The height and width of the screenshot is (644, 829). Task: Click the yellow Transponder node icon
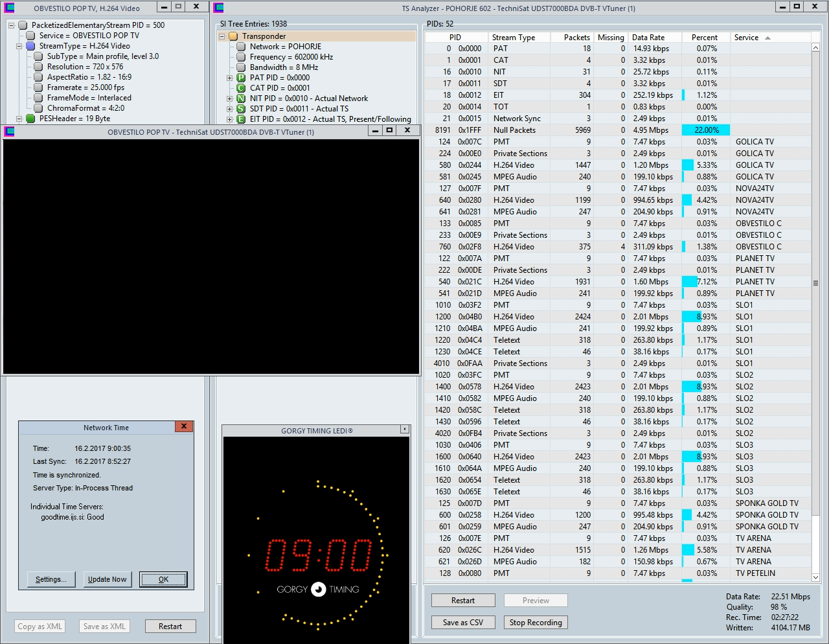(233, 36)
